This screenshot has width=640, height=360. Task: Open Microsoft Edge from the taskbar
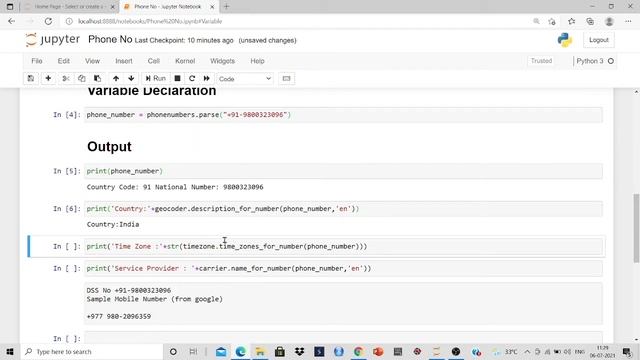pyautogui.click(x=240, y=351)
